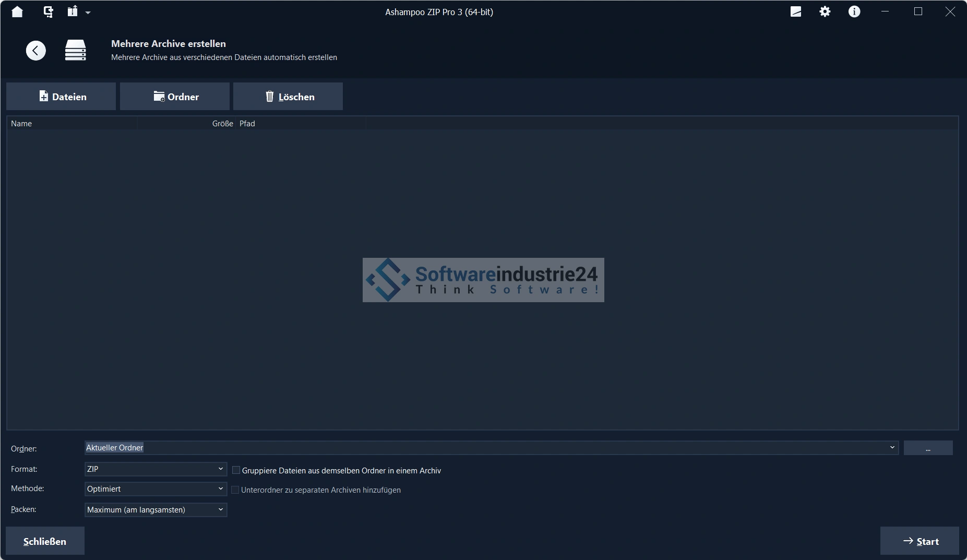Click the browse button with three dots

928,448
